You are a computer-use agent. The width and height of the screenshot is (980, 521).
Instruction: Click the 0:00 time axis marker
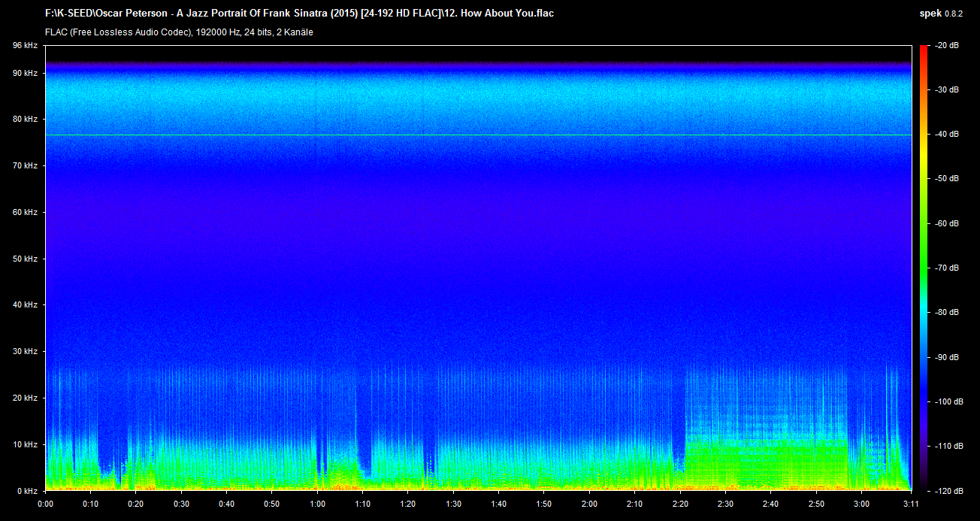click(x=45, y=504)
